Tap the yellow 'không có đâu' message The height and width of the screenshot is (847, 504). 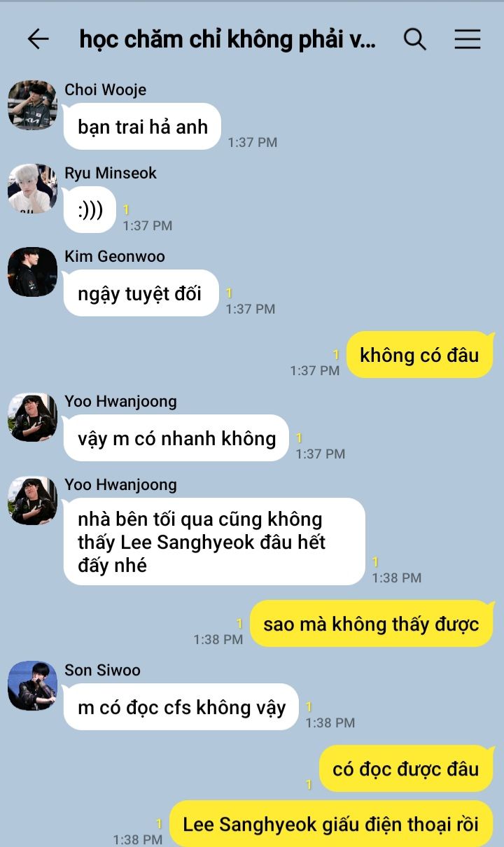pos(420,355)
